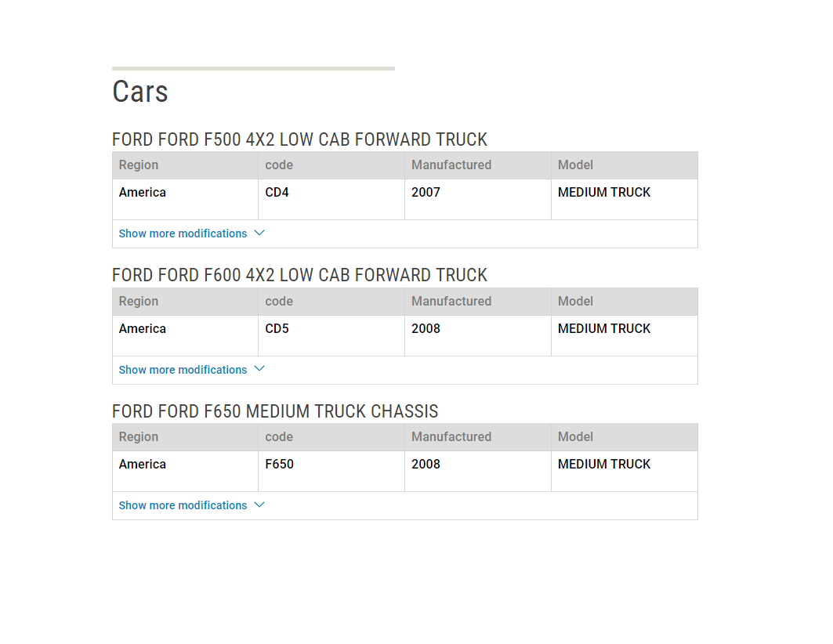833x644 pixels.
Task: Click the chevron beside F500 Show more modifications
Action: tap(259, 233)
